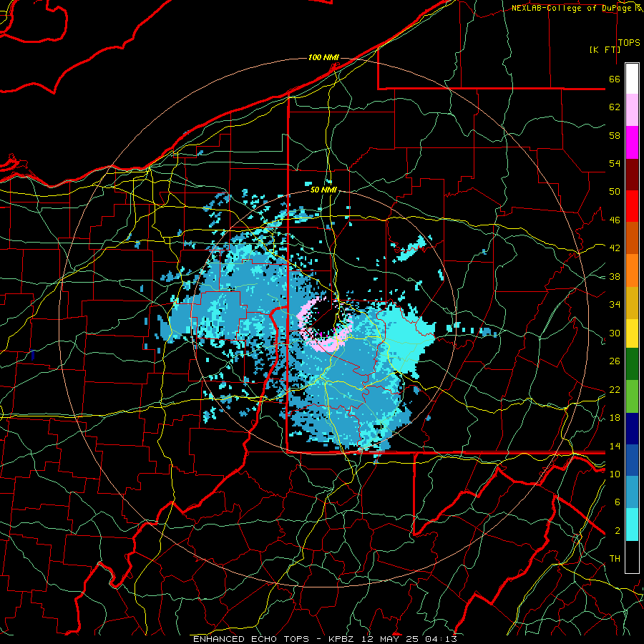Image resolution: width=644 pixels, height=644 pixels.
Task: Click the "34" legend value
Action: click(615, 305)
